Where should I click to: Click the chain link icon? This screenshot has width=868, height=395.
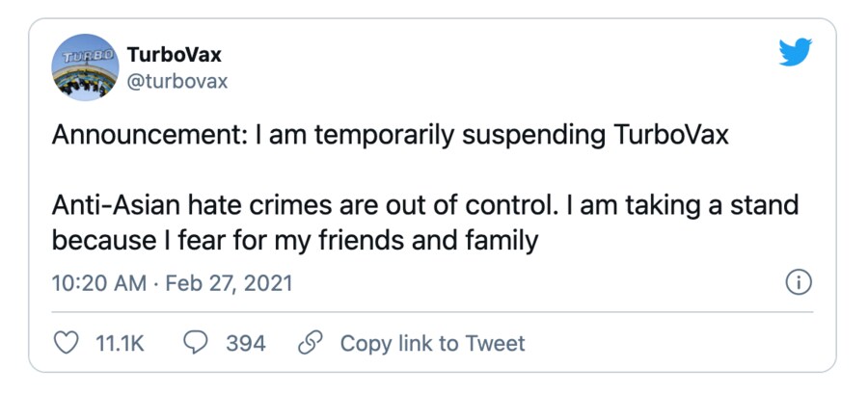point(311,343)
